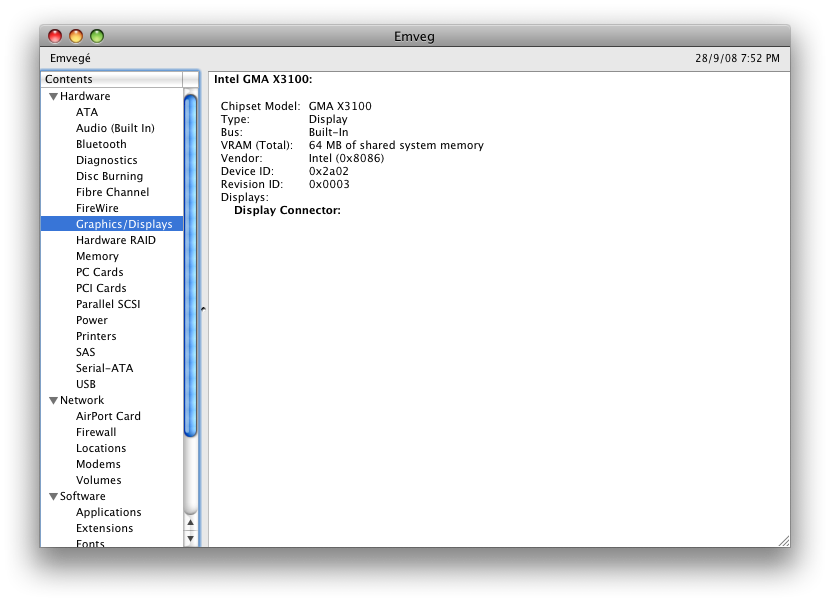Image resolution: width=830 pixels, height=602 pixels.
Task: Open Parallel SCSI entry
Action: pyautogui.click(x=108, y=304)
